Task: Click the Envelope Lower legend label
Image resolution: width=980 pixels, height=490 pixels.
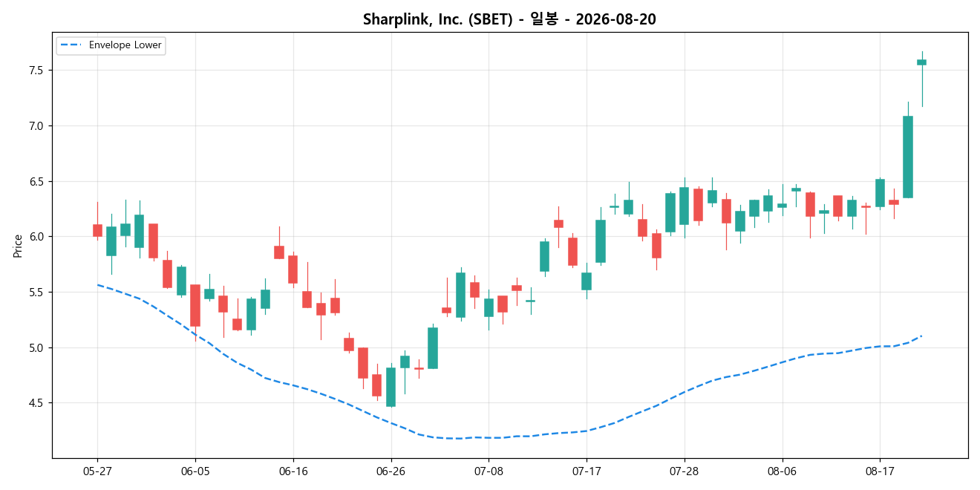Action: pyautogui.click(x=125, y=45)
